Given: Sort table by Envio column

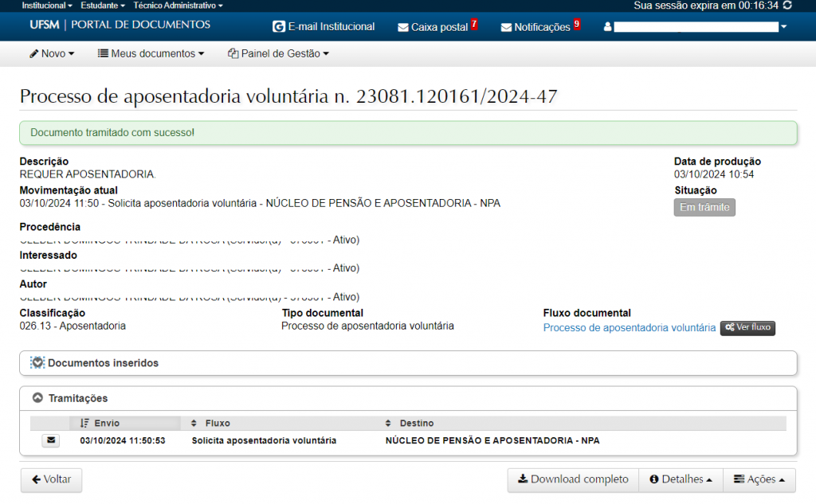Looking at the screenshot, I should coord(106,423).
